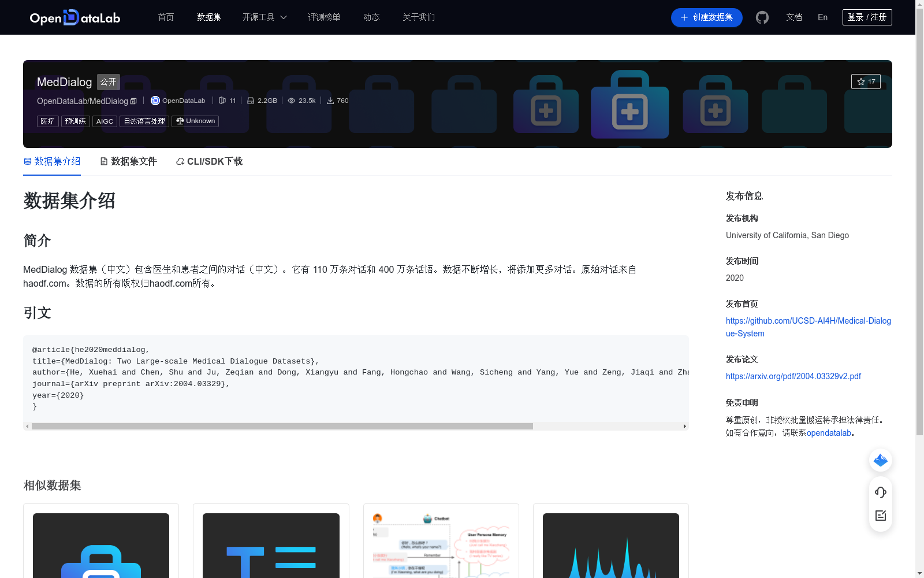Click the citation scrollbar left arrow
The image size is (924, 578).
pos(27,427)
